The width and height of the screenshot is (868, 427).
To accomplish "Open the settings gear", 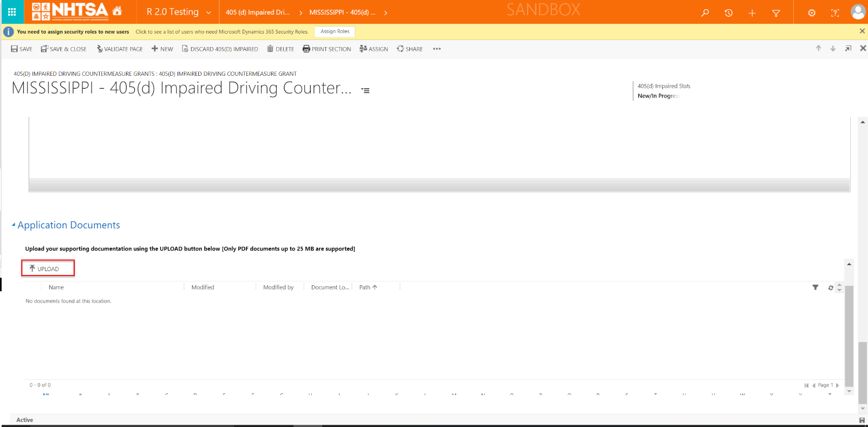I will [x=812, y=12].
